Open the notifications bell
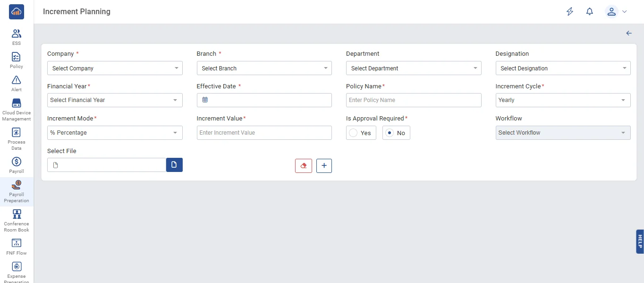Viewport: 644px width, 283px height. point(589,12)
